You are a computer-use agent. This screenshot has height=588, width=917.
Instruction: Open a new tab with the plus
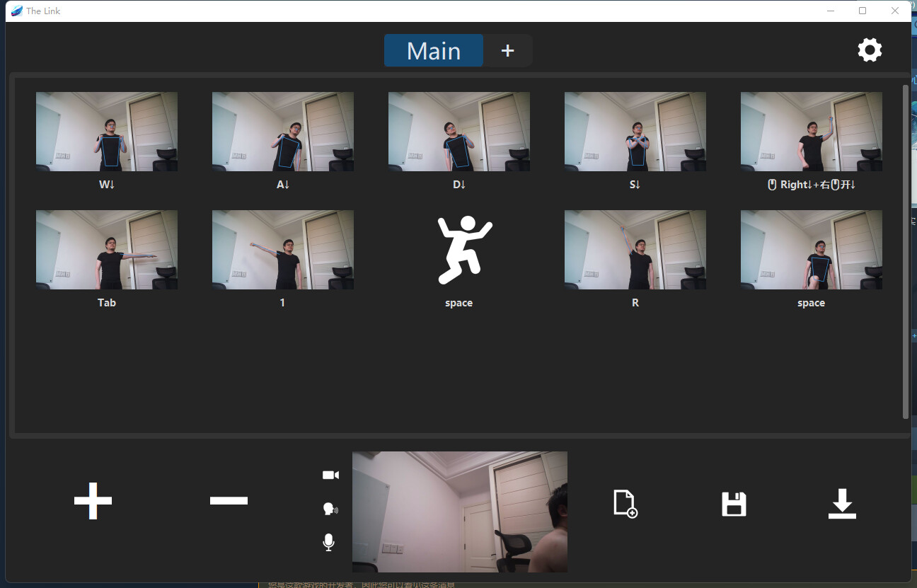point(507,50)
